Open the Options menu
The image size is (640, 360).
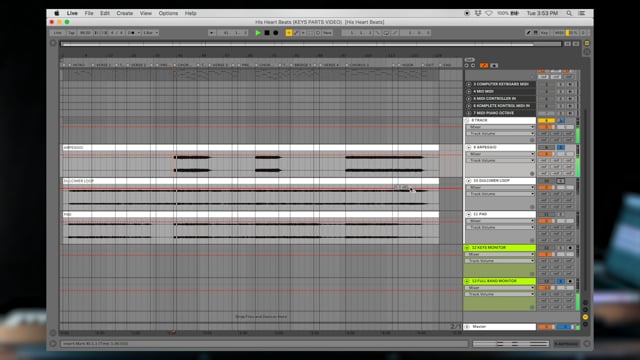(x=168, y=13)
